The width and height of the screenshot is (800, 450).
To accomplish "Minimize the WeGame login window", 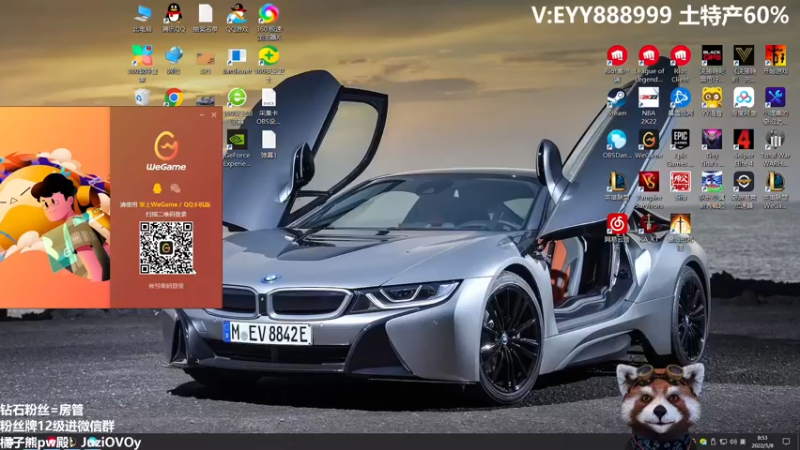I will (202, 115).
